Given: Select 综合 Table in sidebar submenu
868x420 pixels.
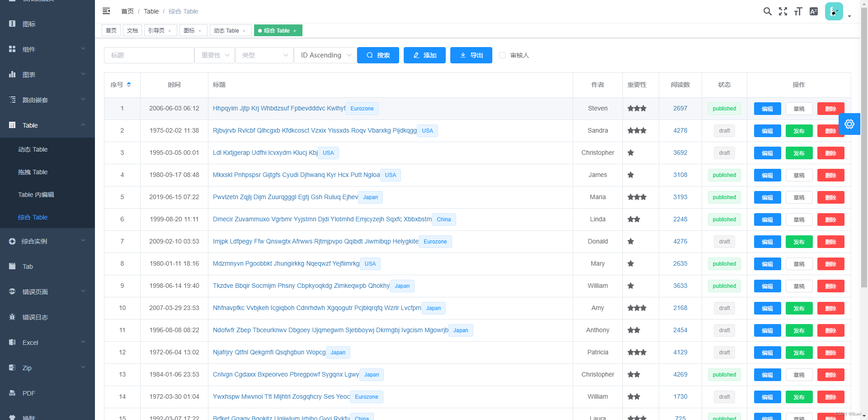Looking at the screenshot, I should click(x=47, y=217).
